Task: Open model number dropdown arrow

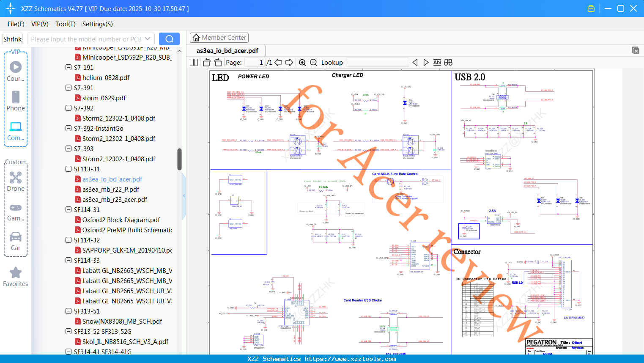Action: 148,39
